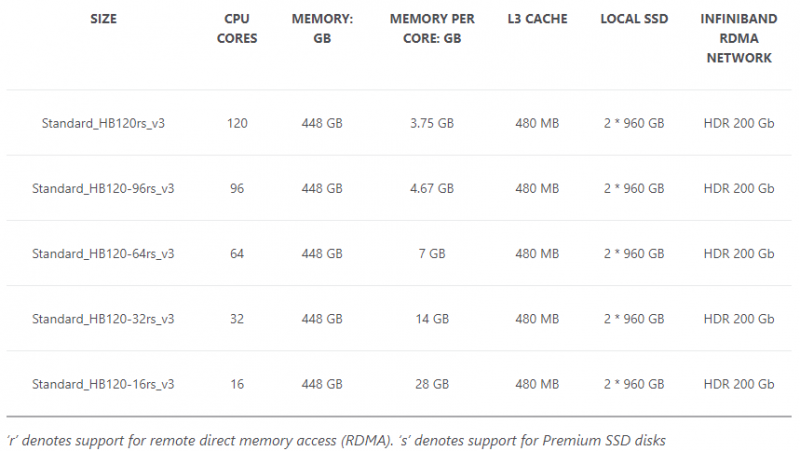800x451 pixels.
Task: Select the Standard_HB120-64rs_v3 row label
Action: click(x=103, y=254)
